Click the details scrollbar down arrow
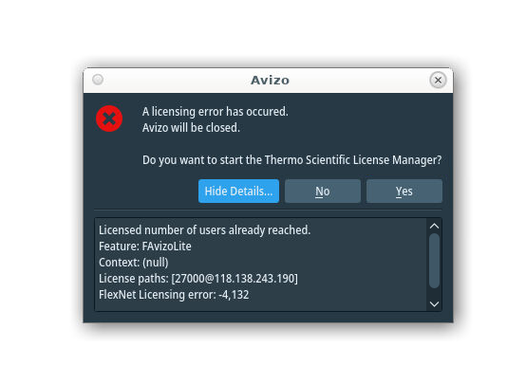Image resolution: width=526 pixels, height=366 pixels. tap(434, 304)
